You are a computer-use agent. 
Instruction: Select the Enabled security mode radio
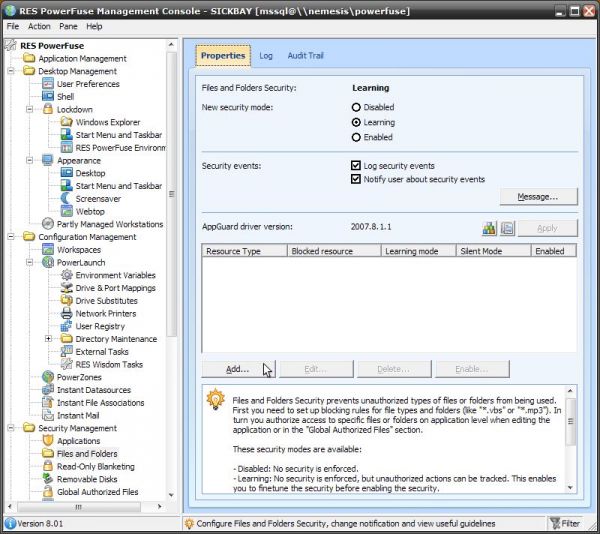pyautogui.click(x=356, y=137)
